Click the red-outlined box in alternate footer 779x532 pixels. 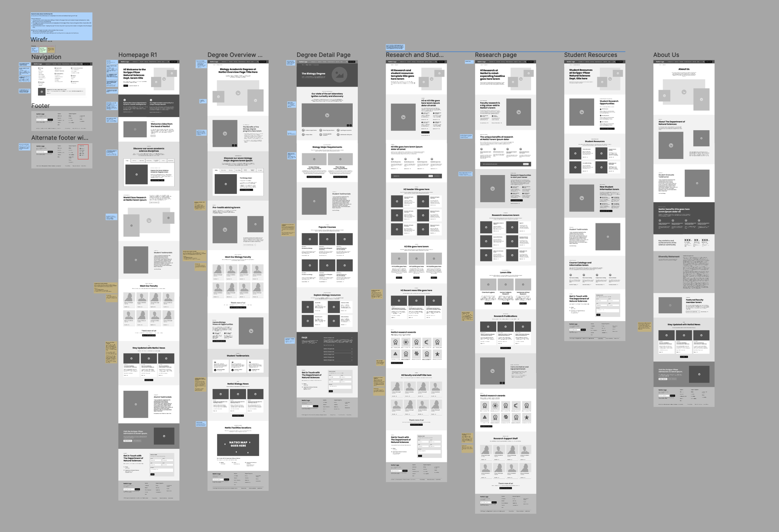[83, 152]
